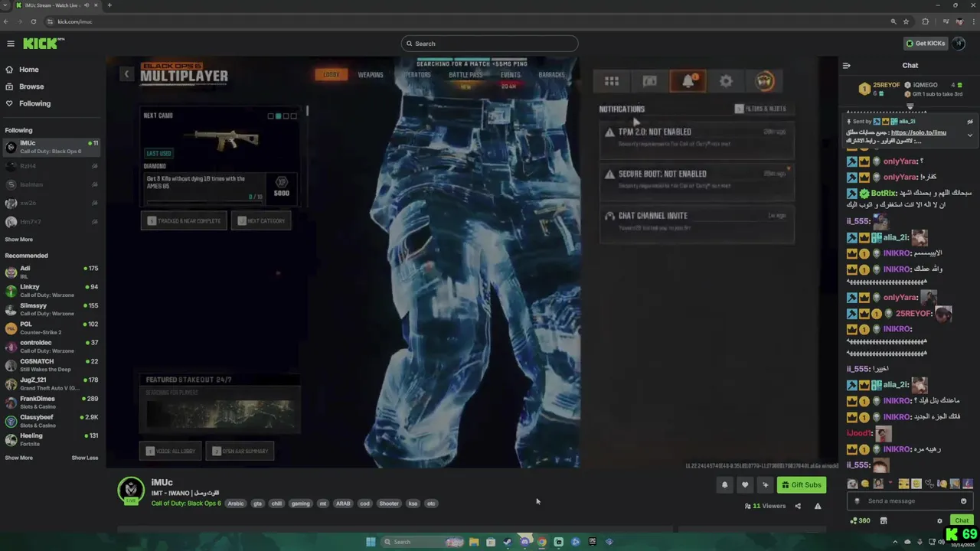Click the Gift Subs button
Screen dimensions: 980x551
tap(801, 485)
